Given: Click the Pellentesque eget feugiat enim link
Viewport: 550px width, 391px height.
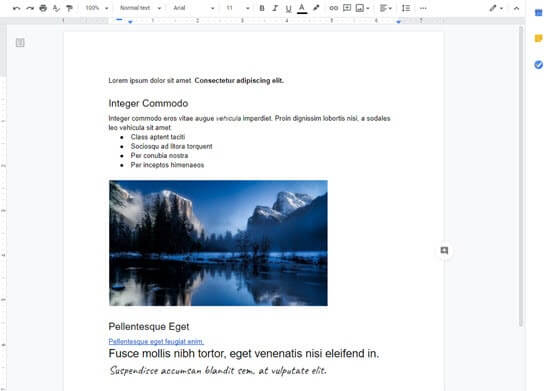Looking at the screenshot, I should 156,342.
